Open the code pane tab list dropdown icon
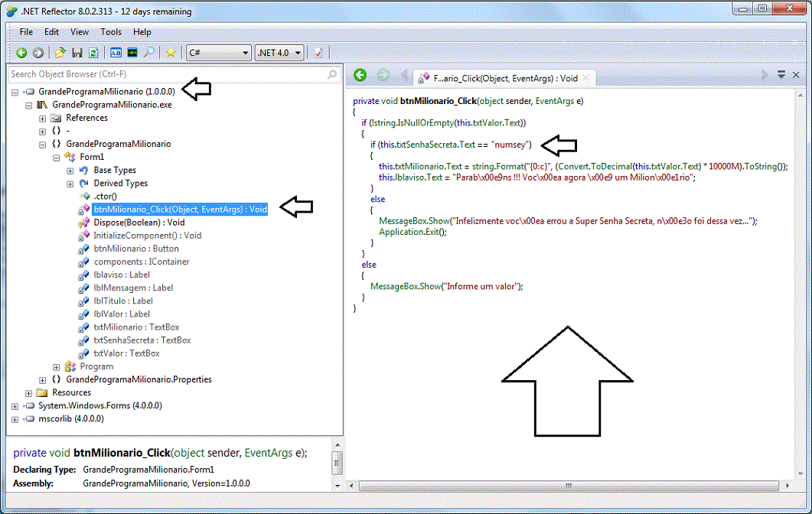Screen dimensions: 812x514 click(781, 75)
